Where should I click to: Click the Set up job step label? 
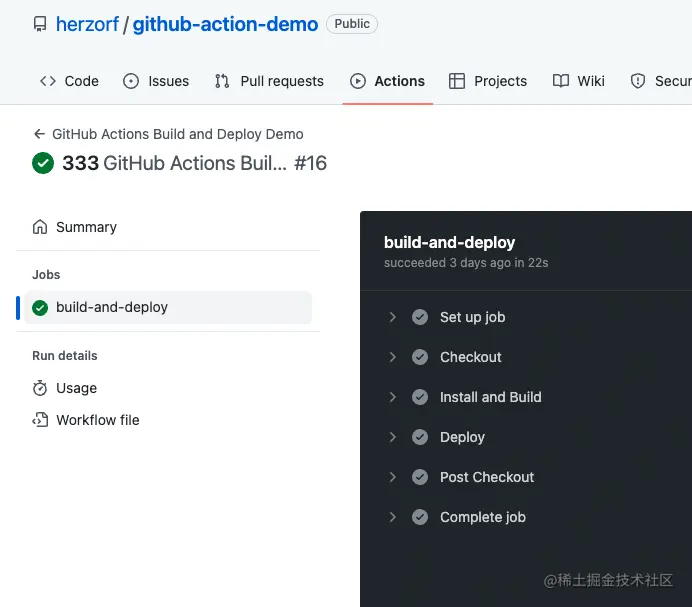(x=473, y=317)
